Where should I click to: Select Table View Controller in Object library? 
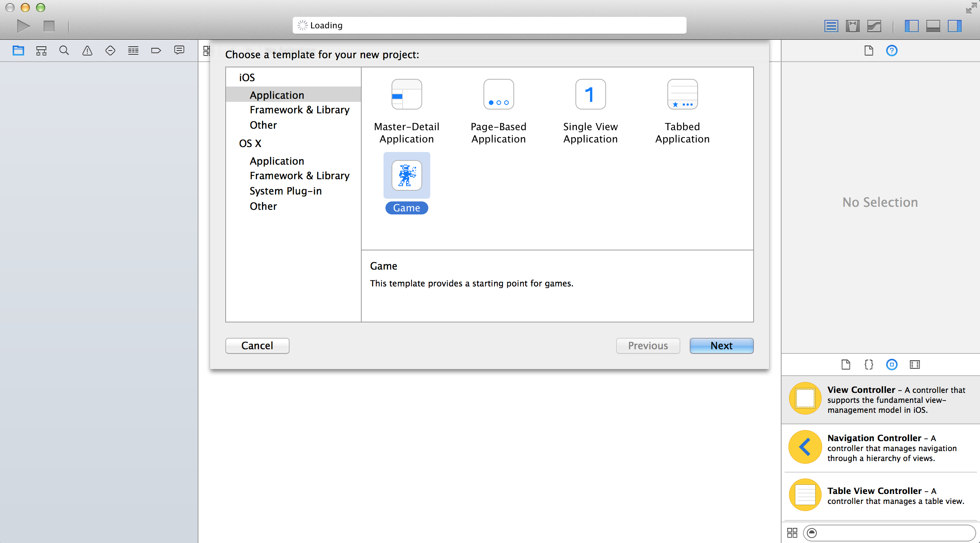click(880, 496)
